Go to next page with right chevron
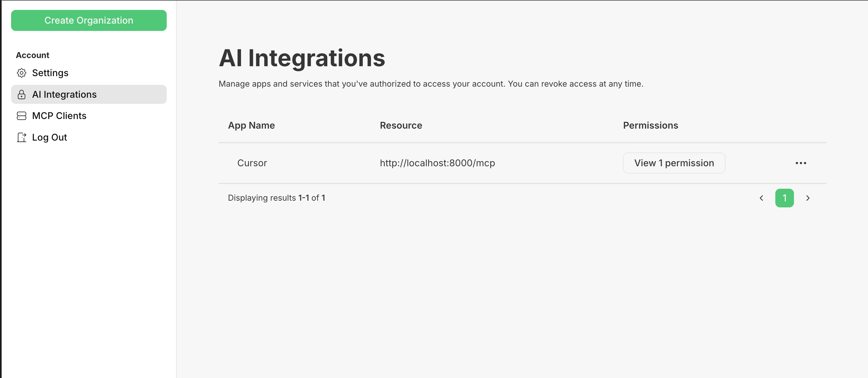 [x=807, y=198]
